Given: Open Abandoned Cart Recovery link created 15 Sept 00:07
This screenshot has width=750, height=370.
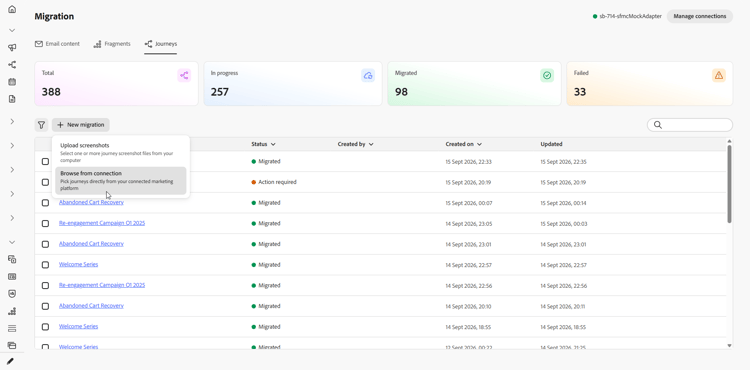Looking at the screenshot, I should point(91,202).
